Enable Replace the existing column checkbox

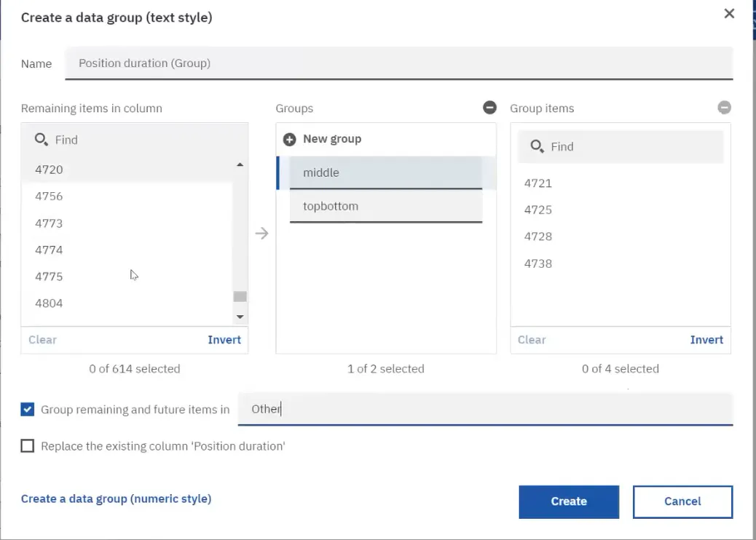[x=28, y=446]
